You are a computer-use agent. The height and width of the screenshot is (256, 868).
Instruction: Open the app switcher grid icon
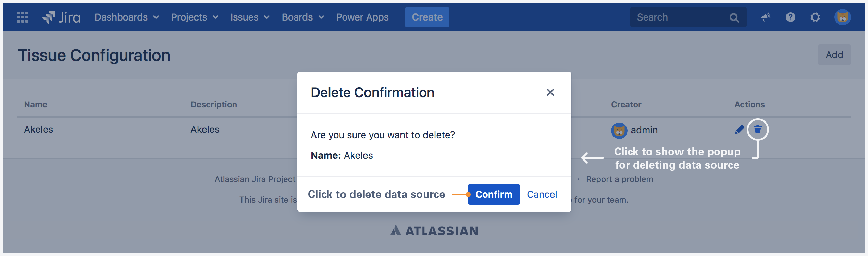click(x=23, y=17)
